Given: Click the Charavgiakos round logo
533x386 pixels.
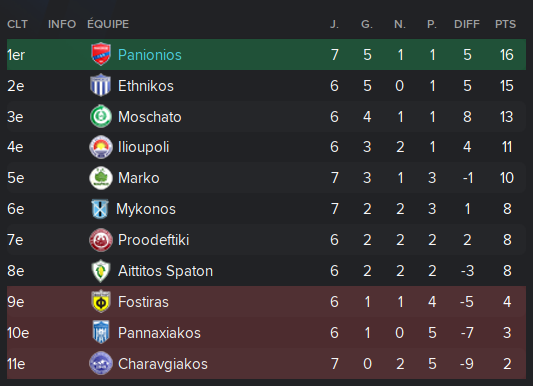Looking at the screenshot, I should click(101, 364).
